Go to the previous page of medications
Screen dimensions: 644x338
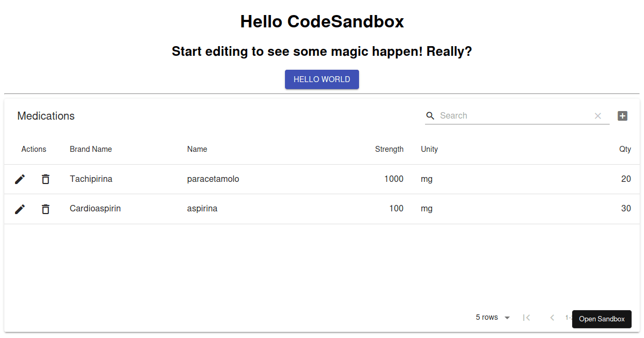tap(552, 317)
